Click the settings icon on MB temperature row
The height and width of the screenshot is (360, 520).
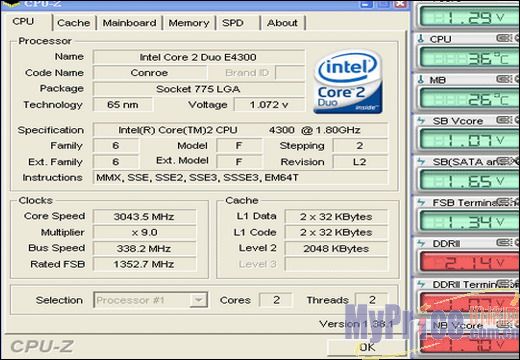pos(504,79)
